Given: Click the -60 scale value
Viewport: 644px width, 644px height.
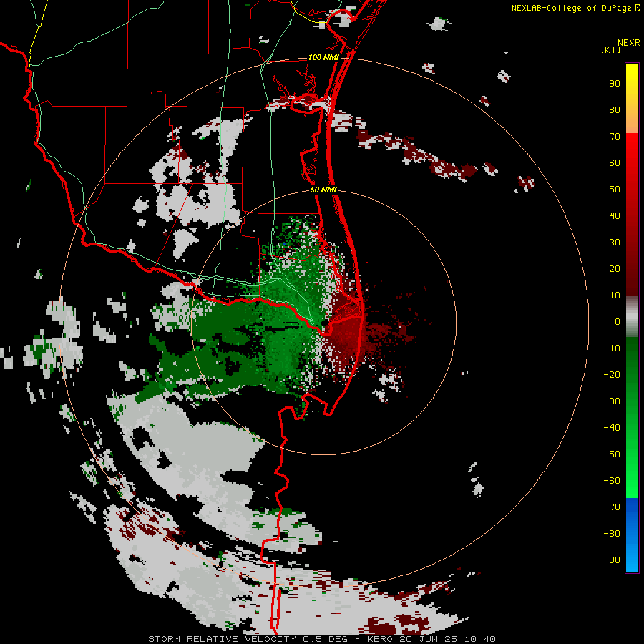Looking at the screenshot, I should (x=612, y=481).
